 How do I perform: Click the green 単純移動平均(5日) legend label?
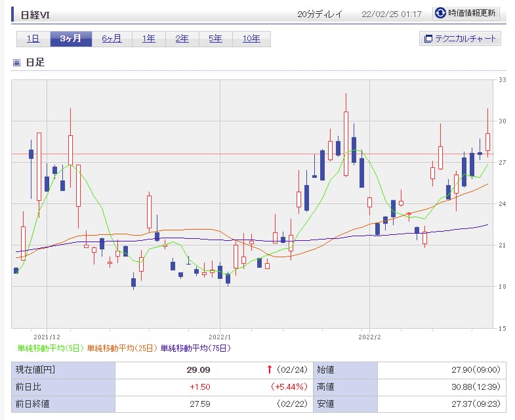pyautogui.click(x=51, y=348)
